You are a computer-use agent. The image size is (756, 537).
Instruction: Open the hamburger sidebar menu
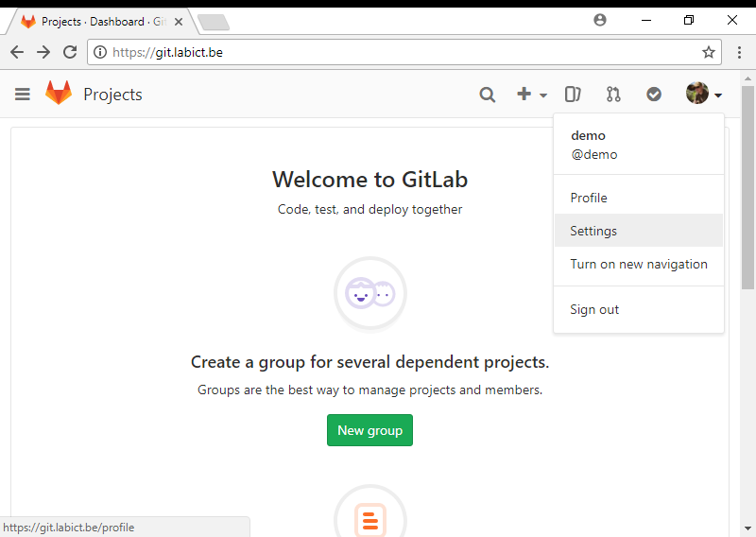point(22,95)
